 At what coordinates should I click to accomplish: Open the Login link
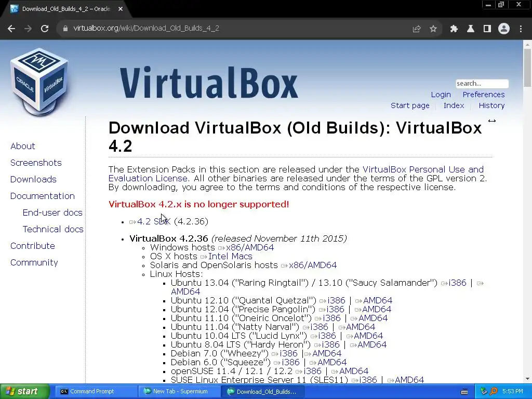click(x=441, y=95)
